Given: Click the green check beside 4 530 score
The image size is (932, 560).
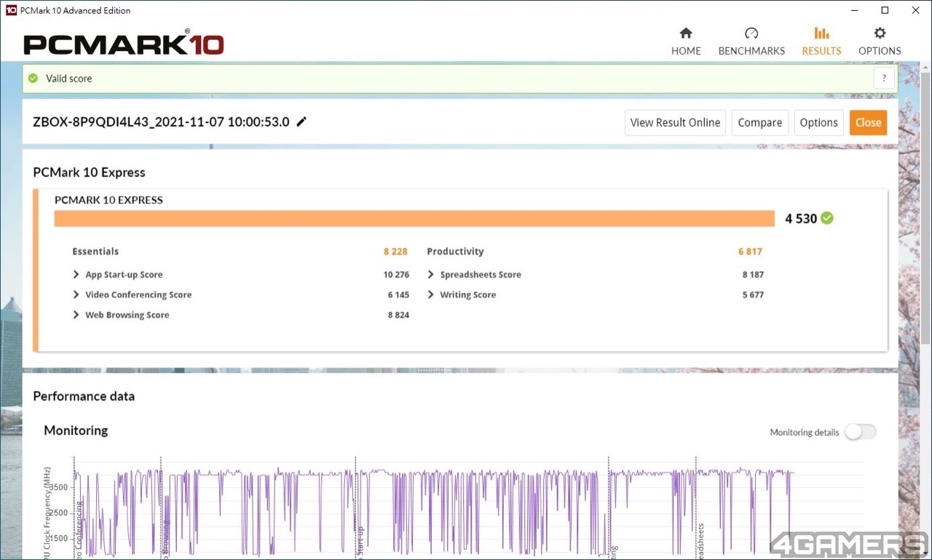Looking at the screenshot, I should pyautogui.click(x=827, y=218).
